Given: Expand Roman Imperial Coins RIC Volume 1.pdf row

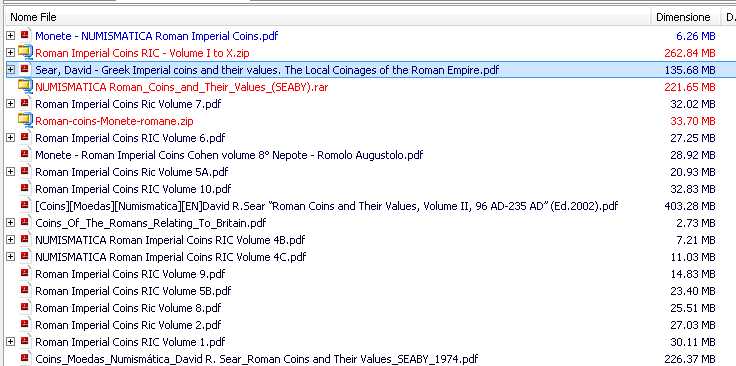Looking at the screenshot, I should click(x=11, y=342).
